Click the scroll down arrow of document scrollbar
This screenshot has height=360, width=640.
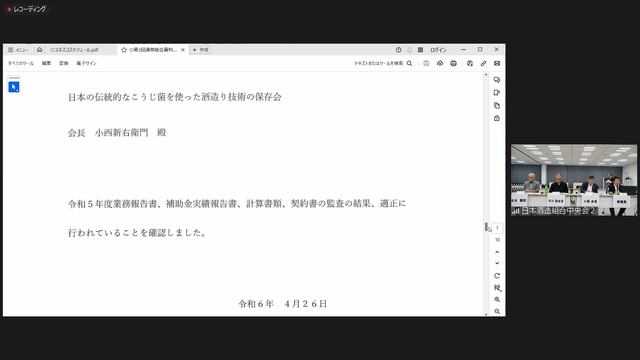(x=486, y=314)
